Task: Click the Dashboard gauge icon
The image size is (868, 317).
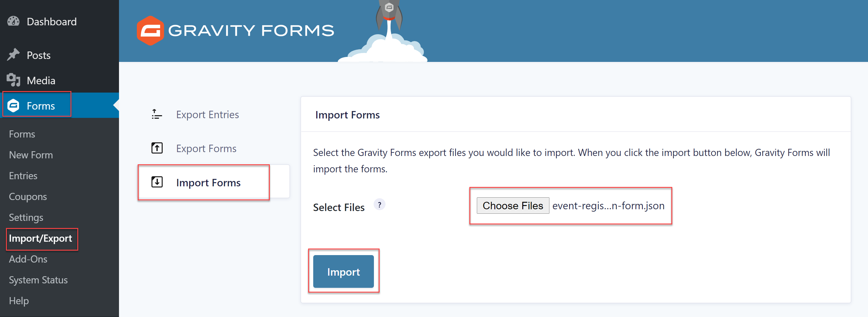Action: click(13, 21)
